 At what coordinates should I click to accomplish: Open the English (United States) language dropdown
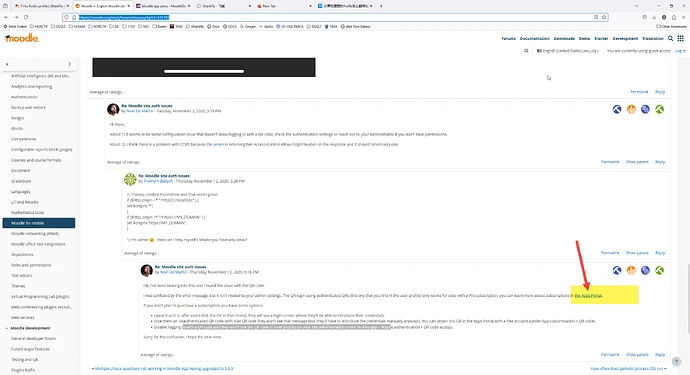point(568,51)
